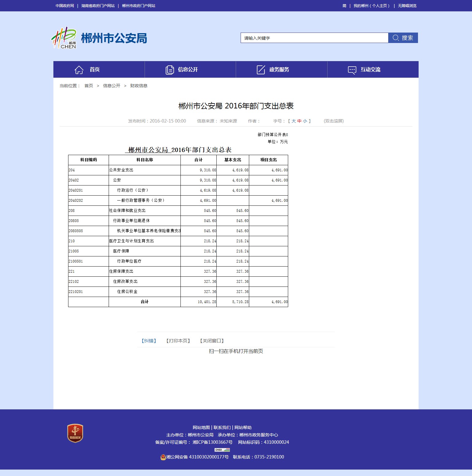Open the 信息公开 navigation tab
The image size is (472, 476).
coord(188,70)
